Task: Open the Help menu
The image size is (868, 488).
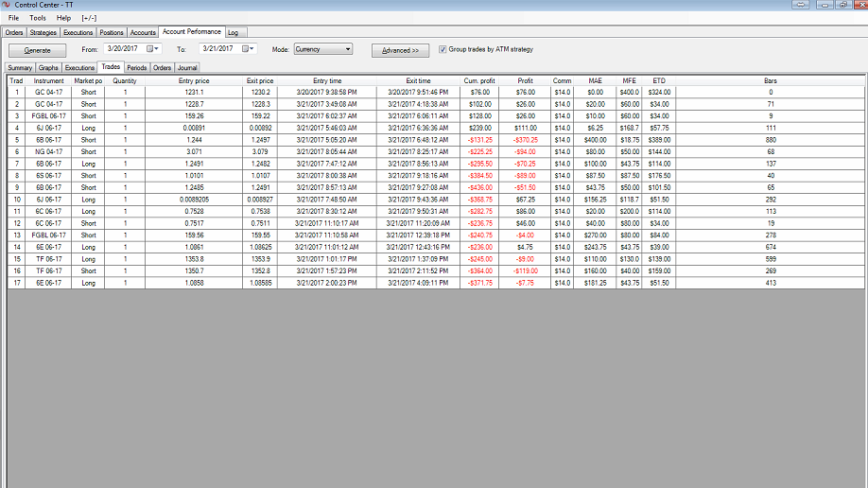Action: tap(63, 18)
